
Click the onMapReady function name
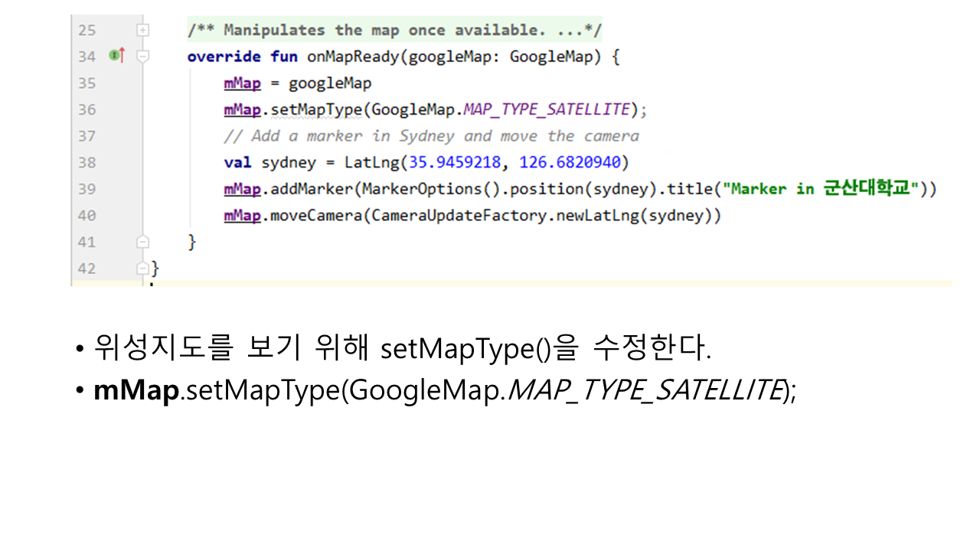(352, 57)
